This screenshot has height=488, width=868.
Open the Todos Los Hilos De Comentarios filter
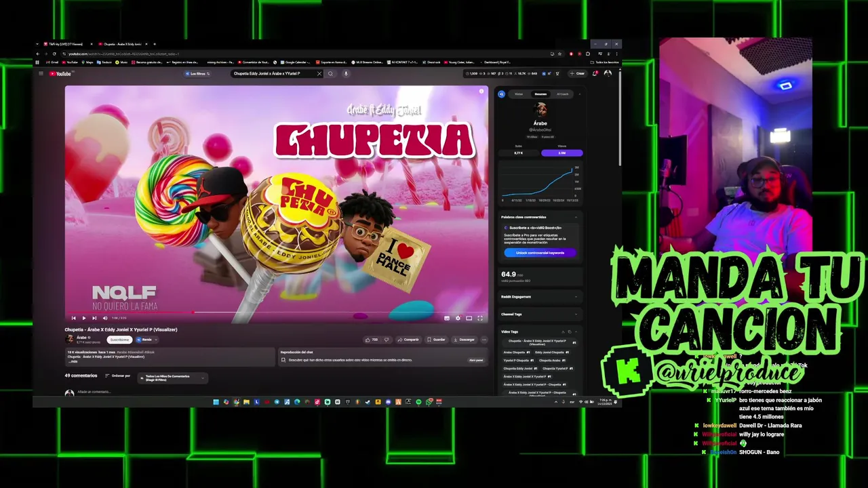click(x=172, y=378)
